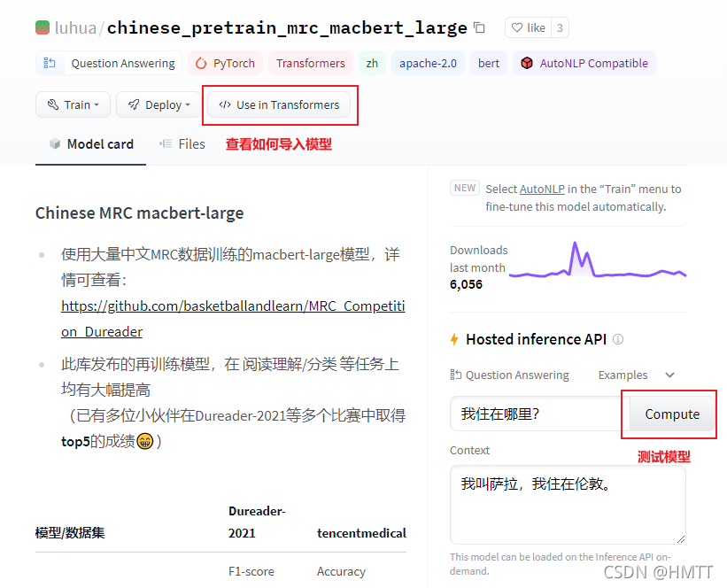Screen dimensions: 727x588
Task: Click the 6,056 downloads count
Action: [466, 284]
